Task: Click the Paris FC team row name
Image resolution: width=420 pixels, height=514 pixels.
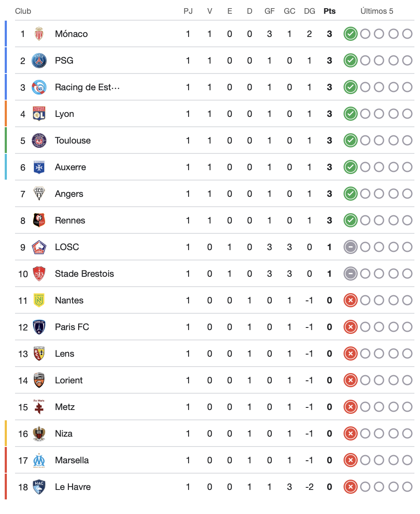Action: (72, 327)
